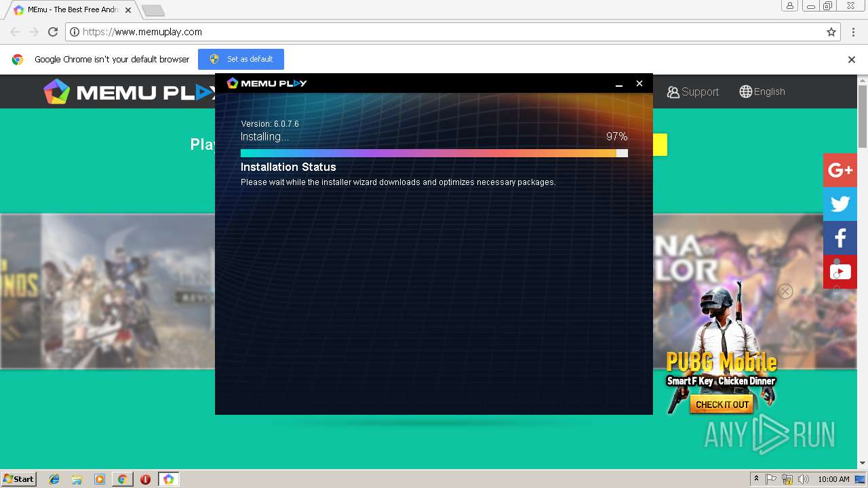Close the PUBG Mobile ad popup
The width and height of the screenshot is (868, 488).
click(x=785, y=291)
